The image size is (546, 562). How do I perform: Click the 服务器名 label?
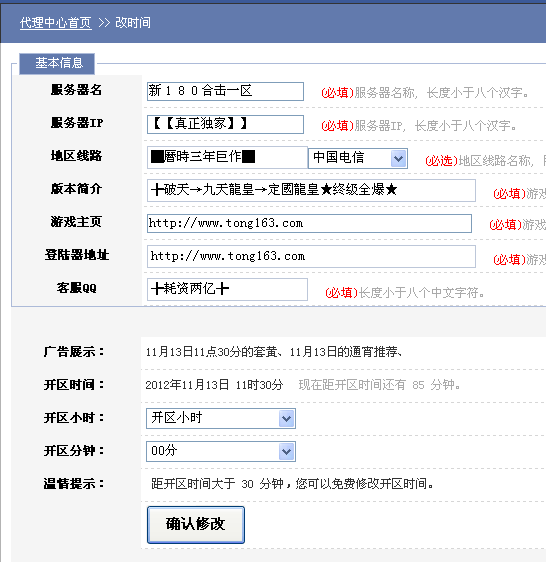point(76,90)
